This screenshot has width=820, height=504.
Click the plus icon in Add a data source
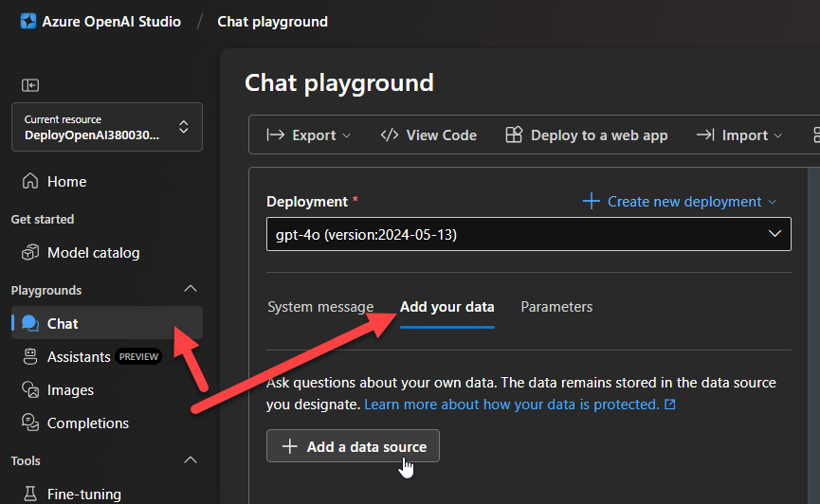[290, 446]
